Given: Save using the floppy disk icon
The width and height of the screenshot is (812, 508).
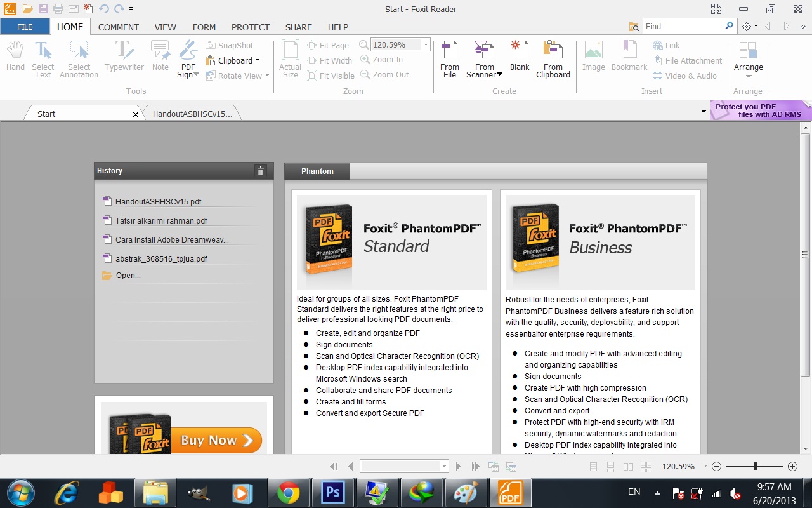Looking at the screenshot, I should (43, 9).
